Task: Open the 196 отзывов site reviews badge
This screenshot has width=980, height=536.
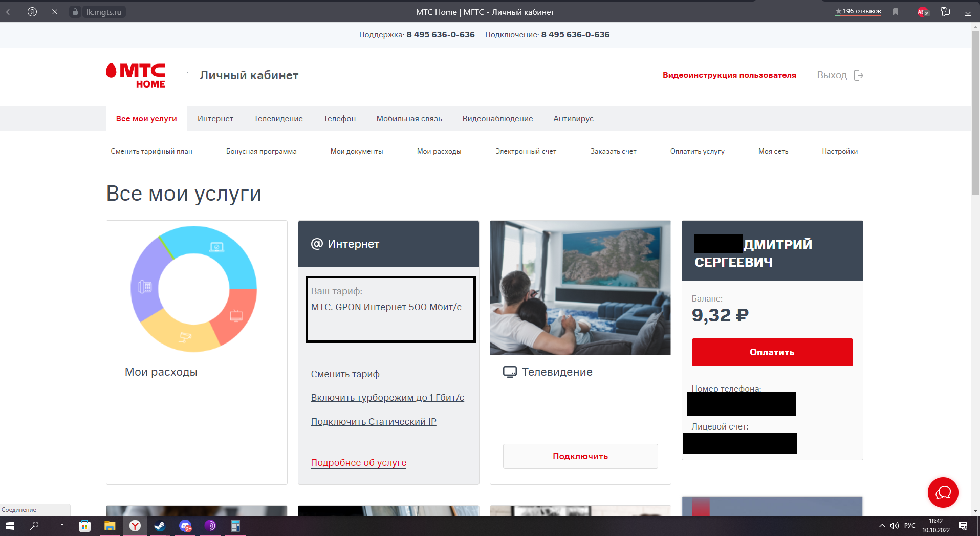Action: 858,11
